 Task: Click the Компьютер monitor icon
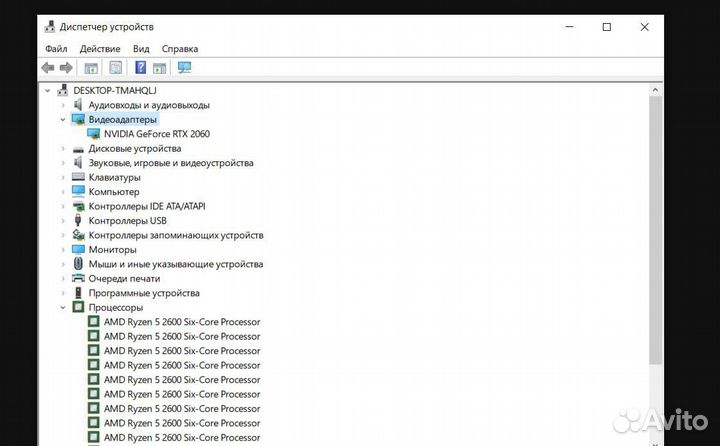point(79,192)
